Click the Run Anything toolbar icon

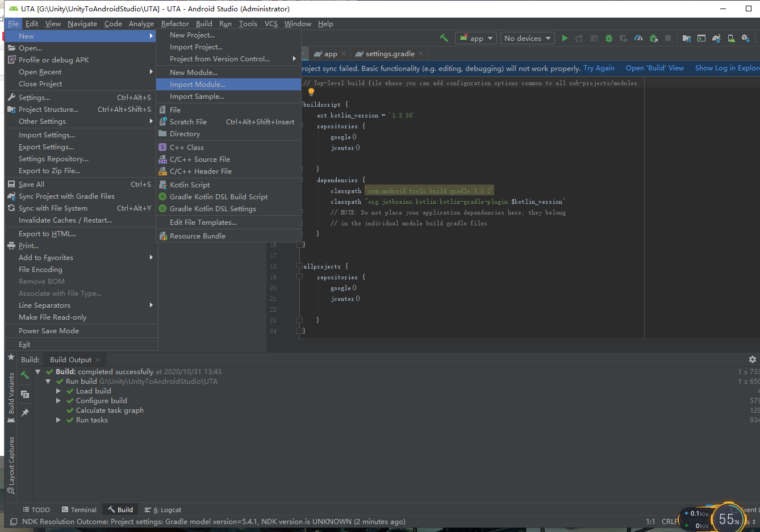(x=701, y=38)
